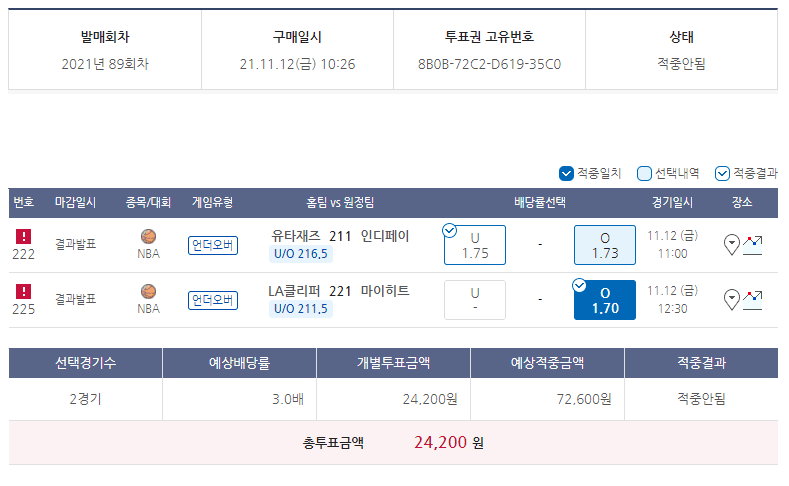
Task: Click the NBA basketball icon in row 222
Action: tap(148, 237)
